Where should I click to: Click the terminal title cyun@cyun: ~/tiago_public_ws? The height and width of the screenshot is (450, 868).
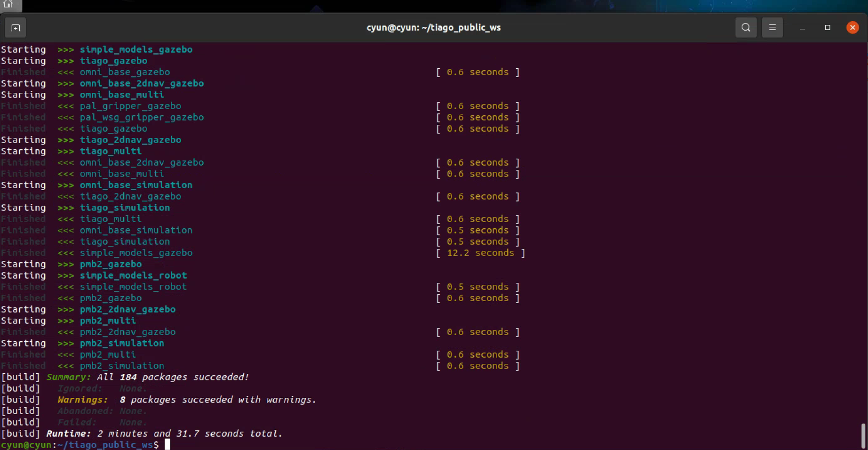[434, 27]
